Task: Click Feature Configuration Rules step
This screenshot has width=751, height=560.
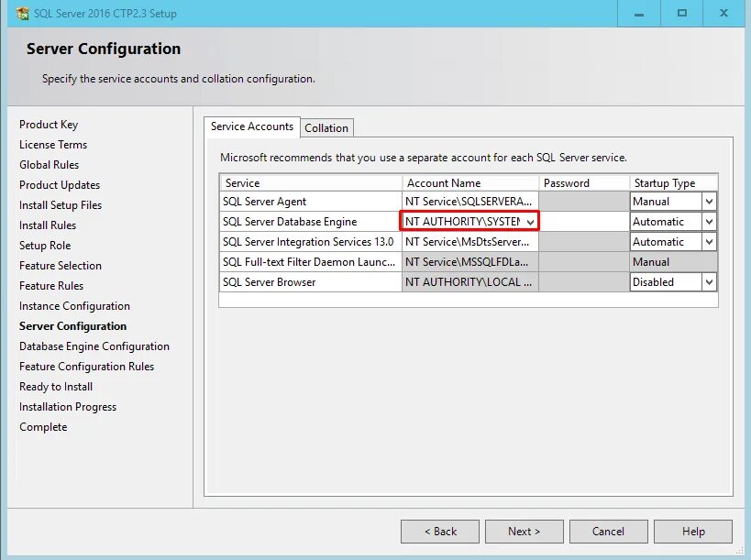Action: pyautogui.click(x=87, y=367)
